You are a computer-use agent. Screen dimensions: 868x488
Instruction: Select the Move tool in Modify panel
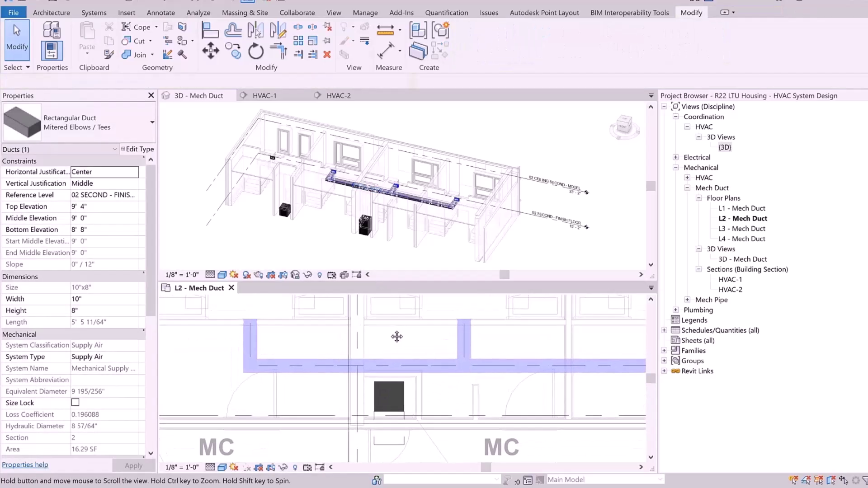210,51
